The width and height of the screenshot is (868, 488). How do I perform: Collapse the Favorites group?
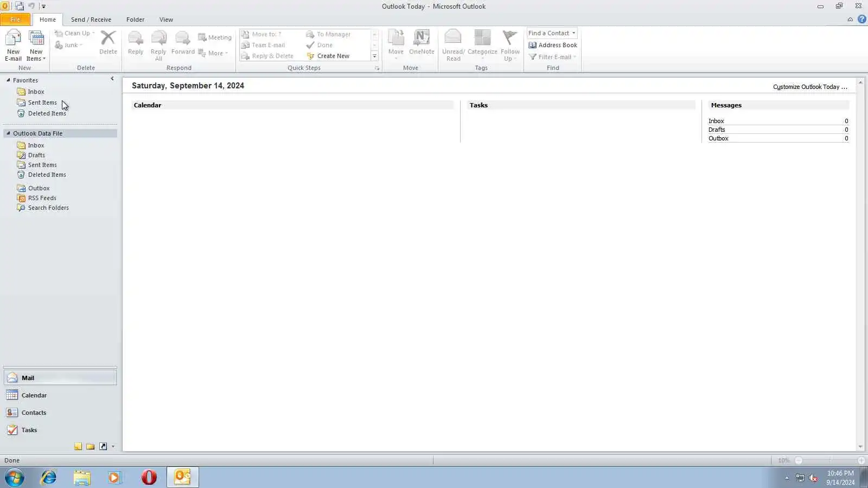(8, 80)
